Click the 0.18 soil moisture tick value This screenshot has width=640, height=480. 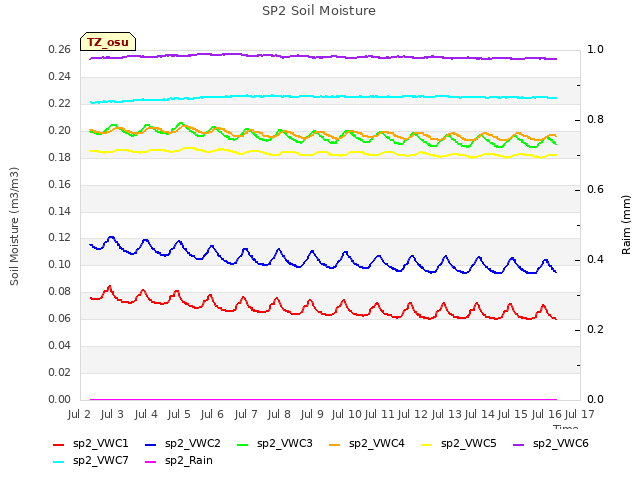(60, 158)
